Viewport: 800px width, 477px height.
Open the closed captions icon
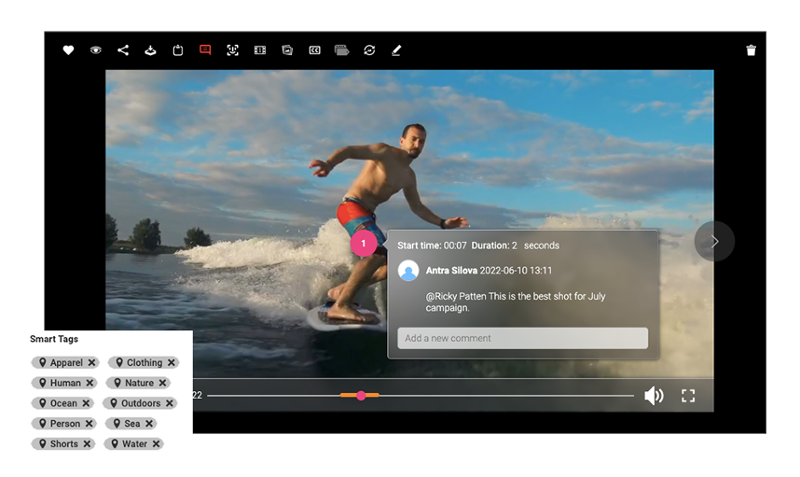point(314,50)
